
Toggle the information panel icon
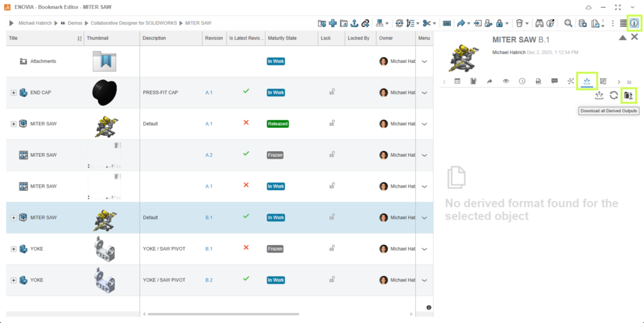(634, 23)
